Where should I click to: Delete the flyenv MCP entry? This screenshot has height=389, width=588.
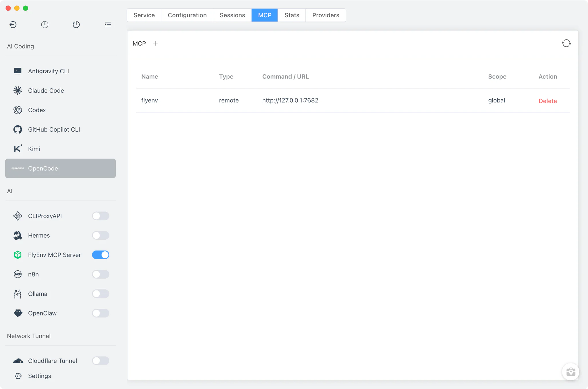pos(548,101)
